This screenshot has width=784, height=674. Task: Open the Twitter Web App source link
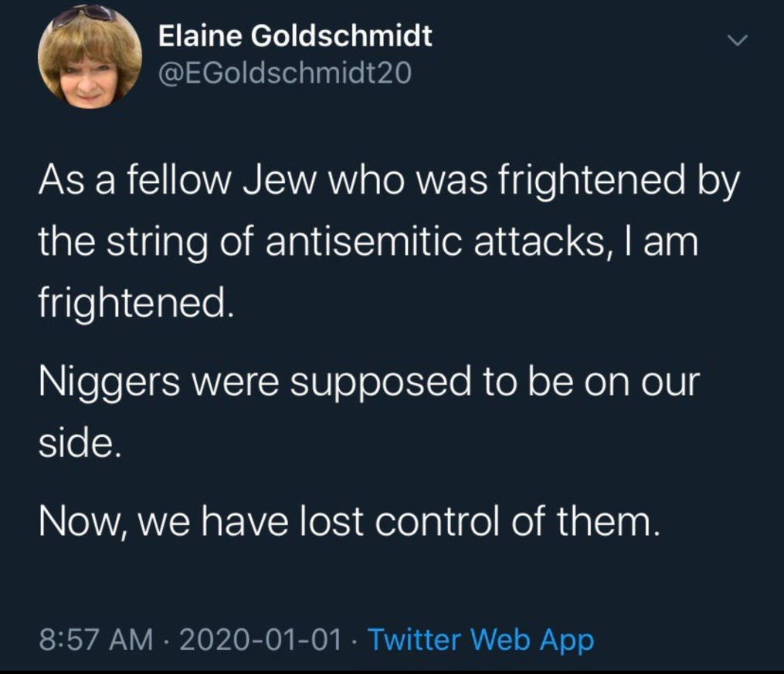[x=480, y=640]
